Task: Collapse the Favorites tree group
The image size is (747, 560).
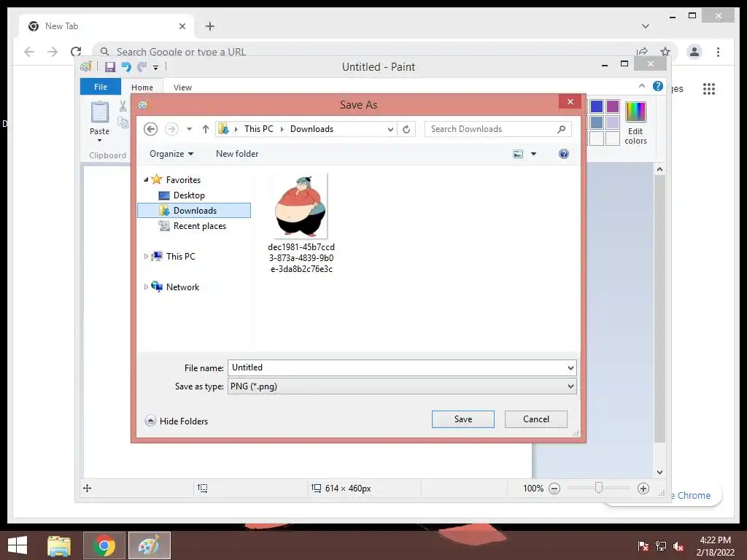Action: click(x=146, y=179)
